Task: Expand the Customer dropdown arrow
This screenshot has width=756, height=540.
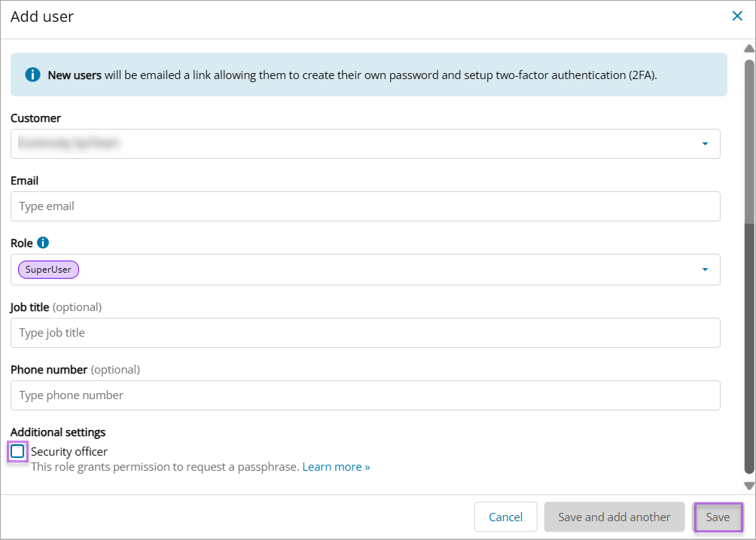Action: coord(705,144)
